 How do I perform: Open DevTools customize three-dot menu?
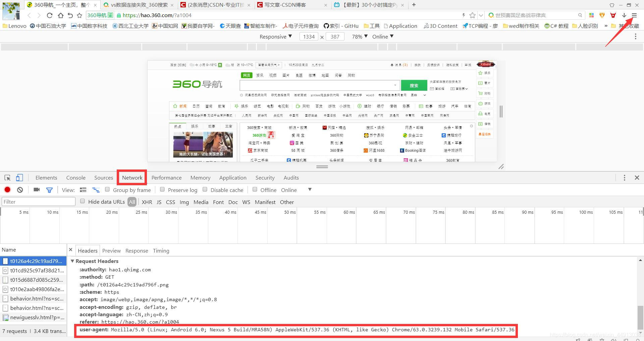pos(624,178)
